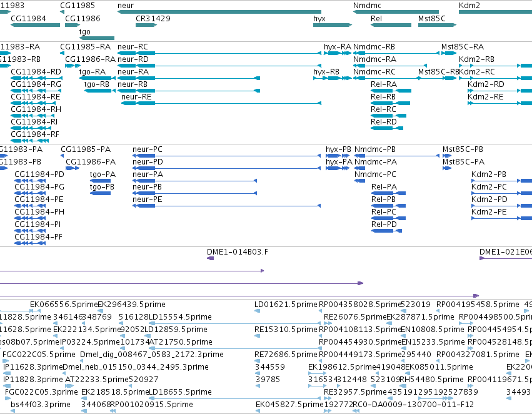Select protein CG11986-PA label
Screen dimensions: 532x414
[x=91, y=162]
